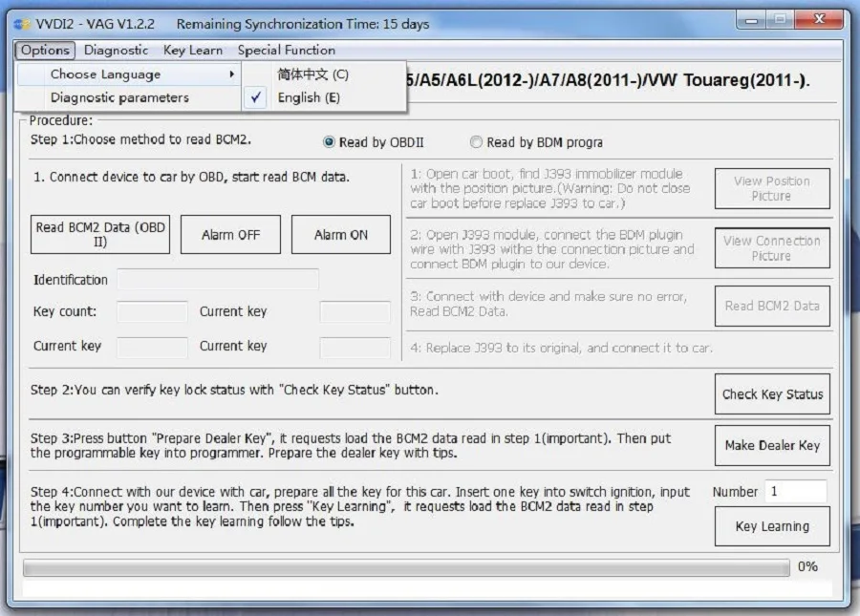Click 'Remaining Synchronization Time: 15 days' text
860x616 pixels.
[x=303, y=24]
